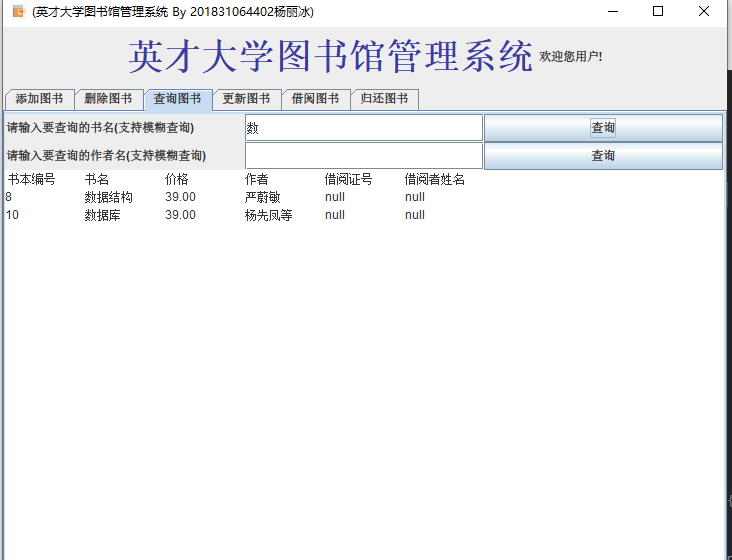Click the 书本编号 column header
The width and height of the screenshot is (732, 560).
click(x=31, y=179)
